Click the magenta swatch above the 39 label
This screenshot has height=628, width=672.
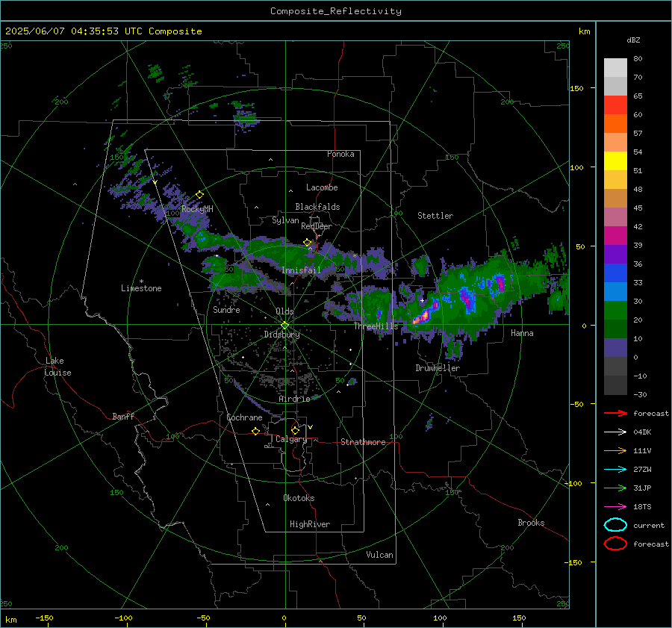615,236
